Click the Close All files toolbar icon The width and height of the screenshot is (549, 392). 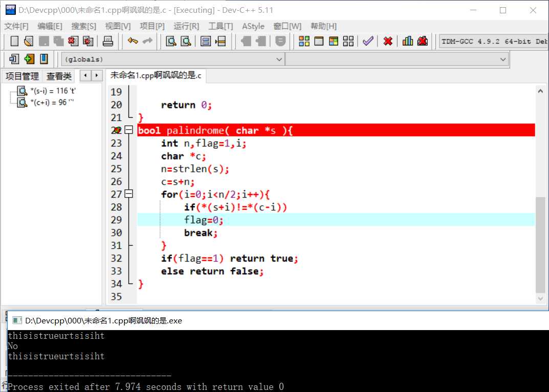[88, 41]
